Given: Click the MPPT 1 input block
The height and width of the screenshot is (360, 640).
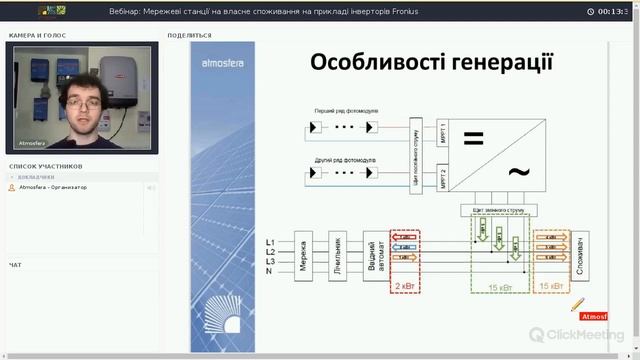Looking at the screenshot, I should tap(443, 133).
